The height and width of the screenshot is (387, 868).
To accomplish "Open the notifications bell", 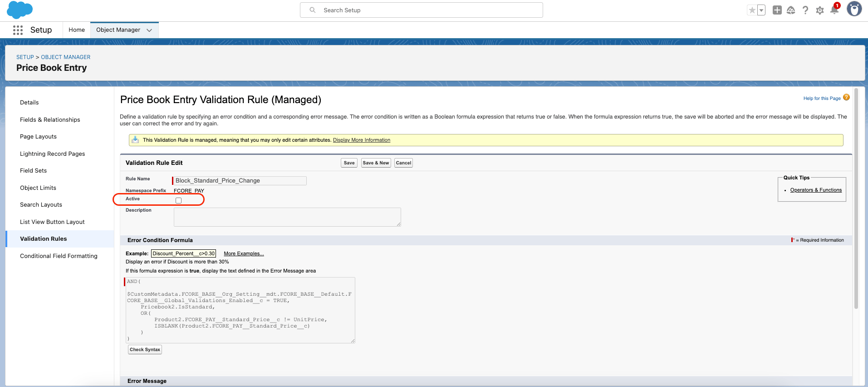I will pyautogui.click(x=834, y=10).
